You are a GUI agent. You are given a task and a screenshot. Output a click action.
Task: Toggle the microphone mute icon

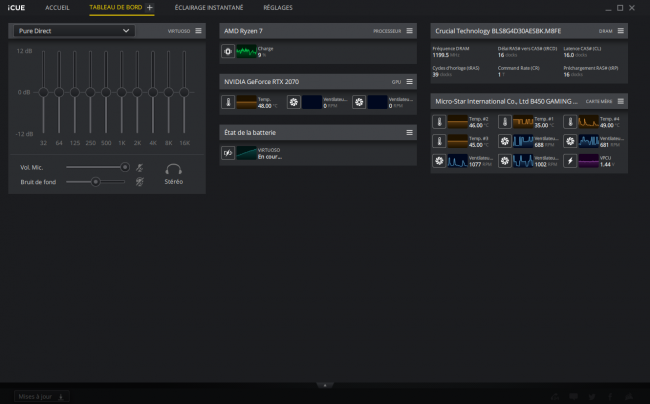tap(140, 167)
